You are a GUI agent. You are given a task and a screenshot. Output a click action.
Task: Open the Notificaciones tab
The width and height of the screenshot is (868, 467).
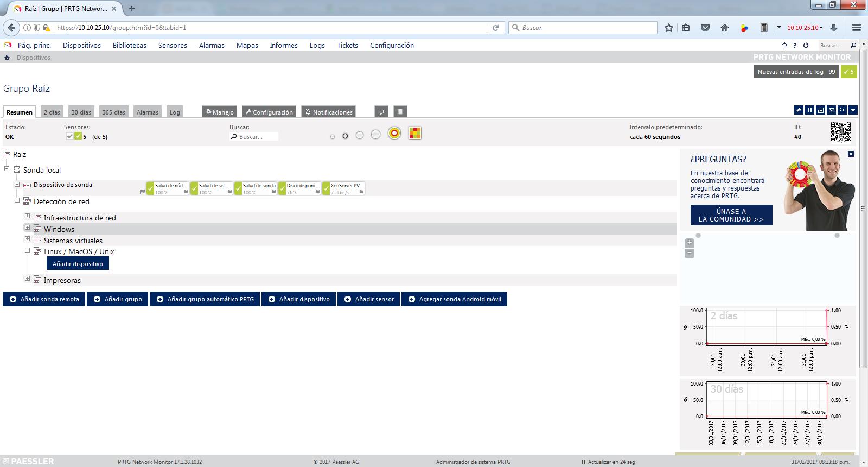[329, 112]
